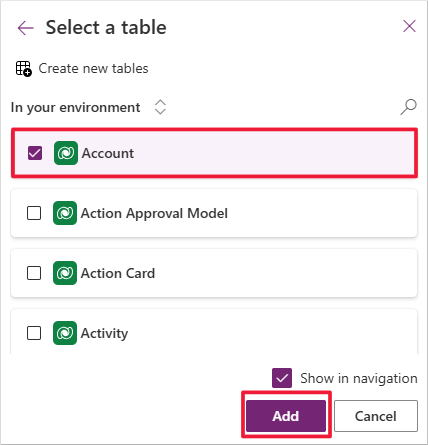Tick the Activity table checkbox
428x445 pixels.
34,333
